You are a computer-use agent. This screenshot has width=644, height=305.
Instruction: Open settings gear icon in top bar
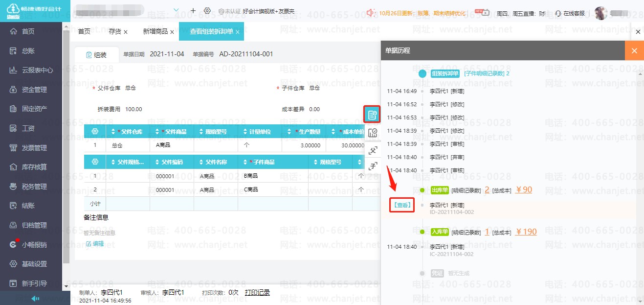207,11
